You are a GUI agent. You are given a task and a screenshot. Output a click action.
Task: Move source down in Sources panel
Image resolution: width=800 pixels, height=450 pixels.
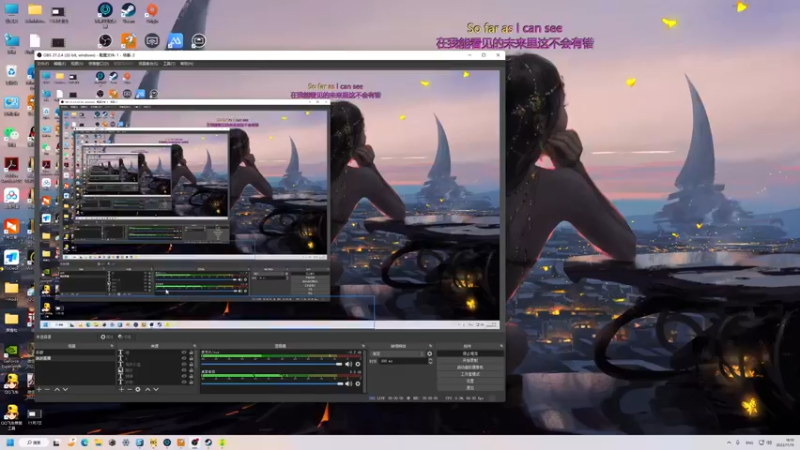156,389
